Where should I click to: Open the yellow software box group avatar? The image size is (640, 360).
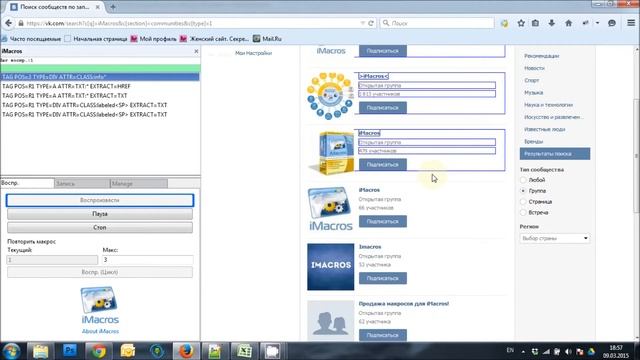[331, 153]
